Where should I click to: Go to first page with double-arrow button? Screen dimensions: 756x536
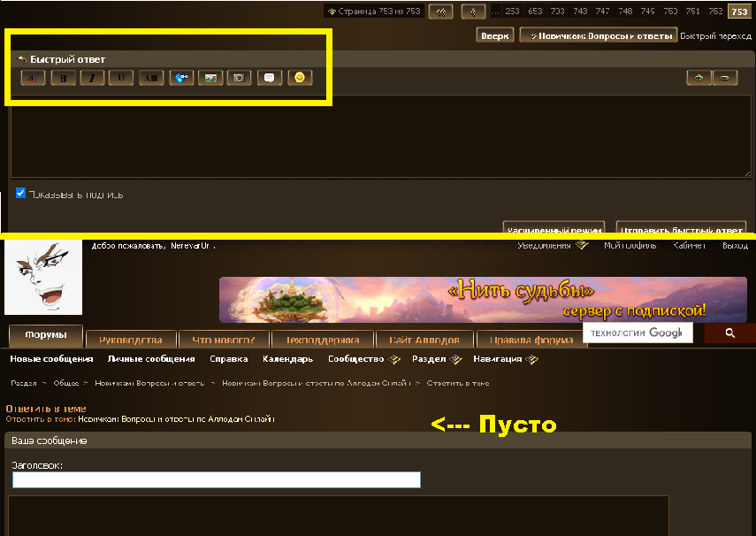[x=440, y=11]
